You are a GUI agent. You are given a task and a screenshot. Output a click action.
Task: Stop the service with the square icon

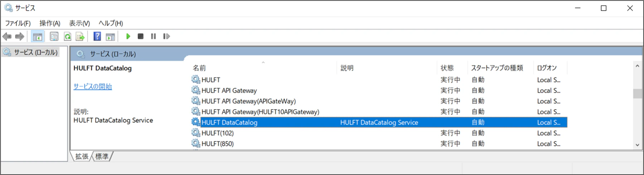click(141, 36)
